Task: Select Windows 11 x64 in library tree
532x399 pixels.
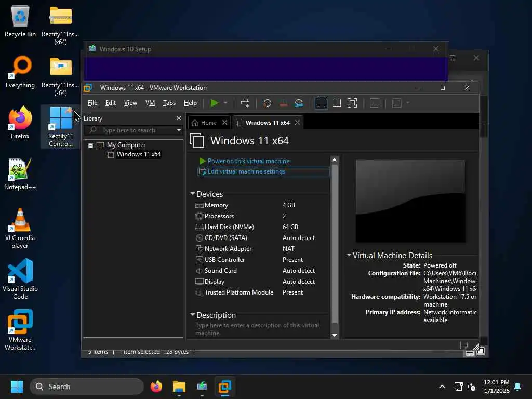Action: point(138,154)
